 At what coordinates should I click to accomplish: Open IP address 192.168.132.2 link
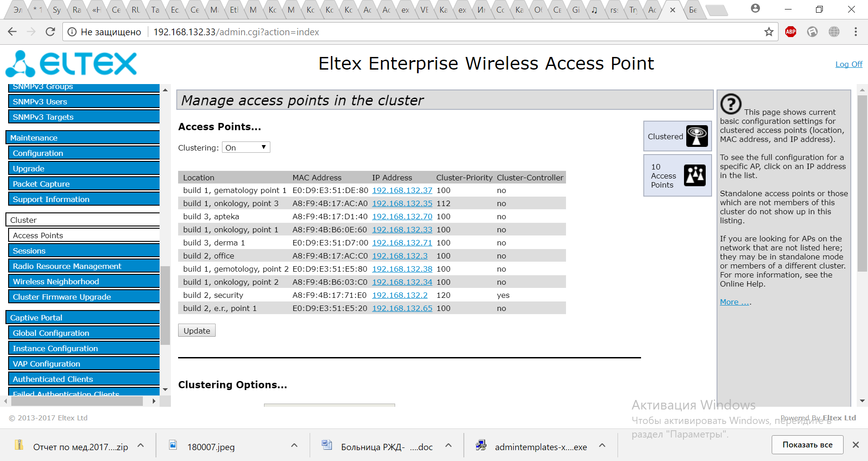[x=399, y=295]
